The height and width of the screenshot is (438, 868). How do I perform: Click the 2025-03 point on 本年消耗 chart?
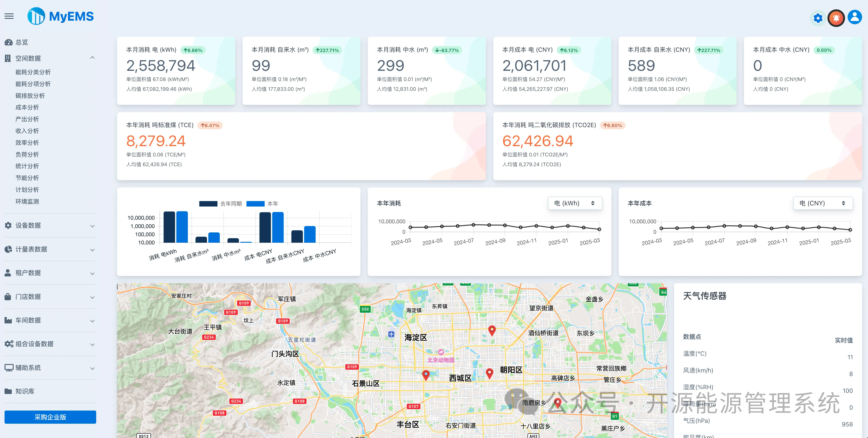(599, 229)
